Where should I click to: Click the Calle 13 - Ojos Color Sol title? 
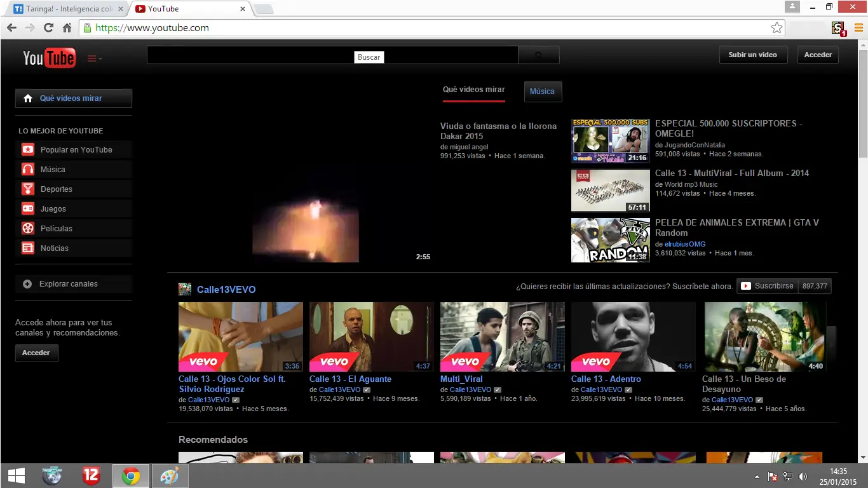click(x=232, y=384)
